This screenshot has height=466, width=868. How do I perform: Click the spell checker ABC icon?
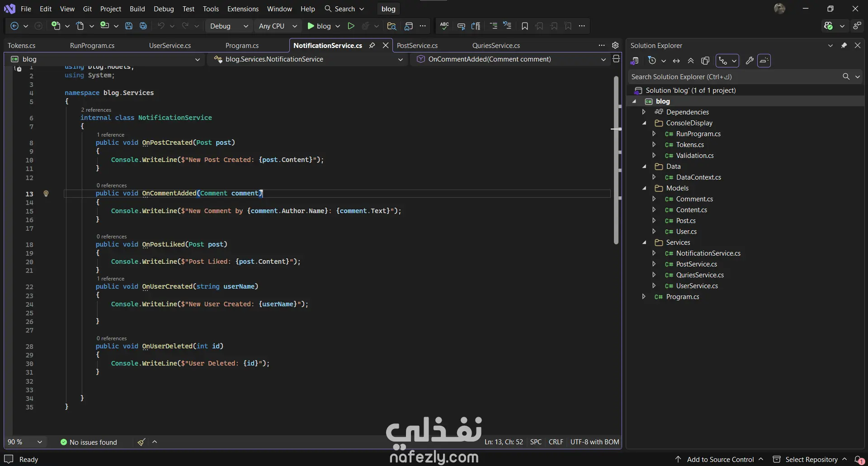444,26
